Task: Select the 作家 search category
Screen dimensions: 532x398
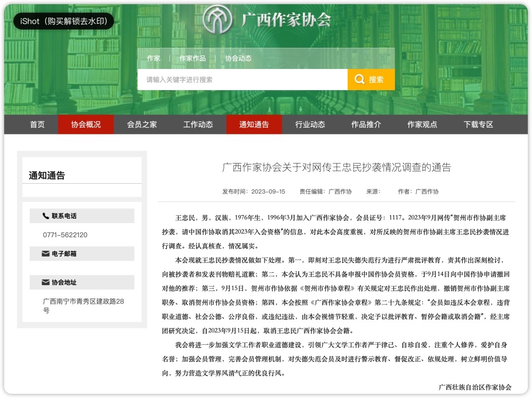Action: [x=153, y=58]
